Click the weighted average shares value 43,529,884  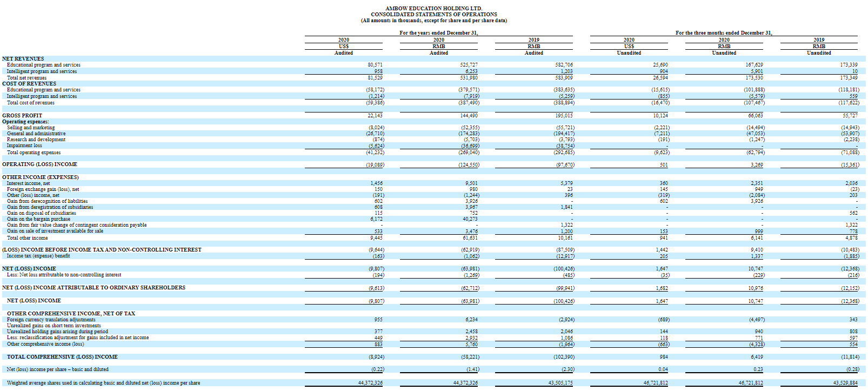[x=845, y=382]
